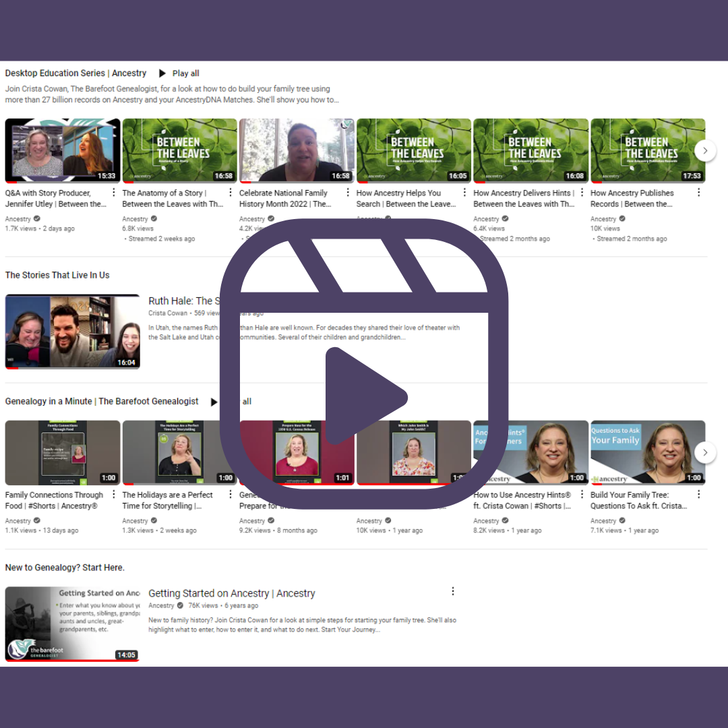
Task: Open options menu for How Ancestry Publishes Records video
Action: click(699, 192)
